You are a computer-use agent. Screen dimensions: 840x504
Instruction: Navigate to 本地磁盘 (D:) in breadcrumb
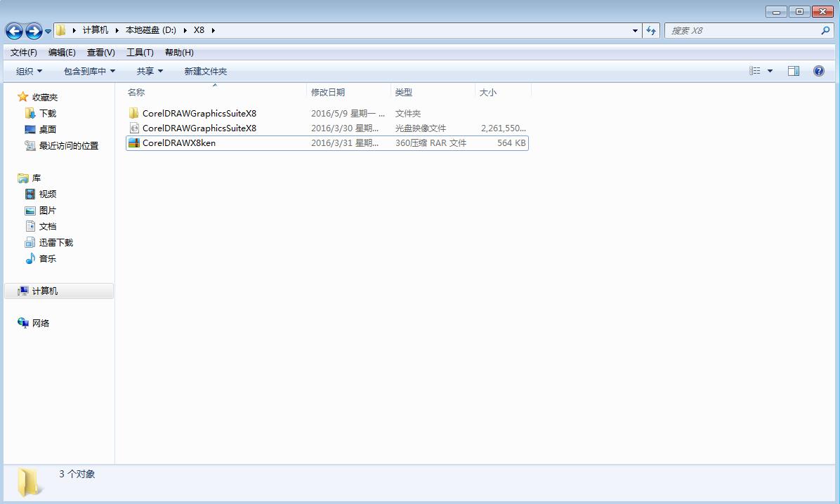[146, 30]
